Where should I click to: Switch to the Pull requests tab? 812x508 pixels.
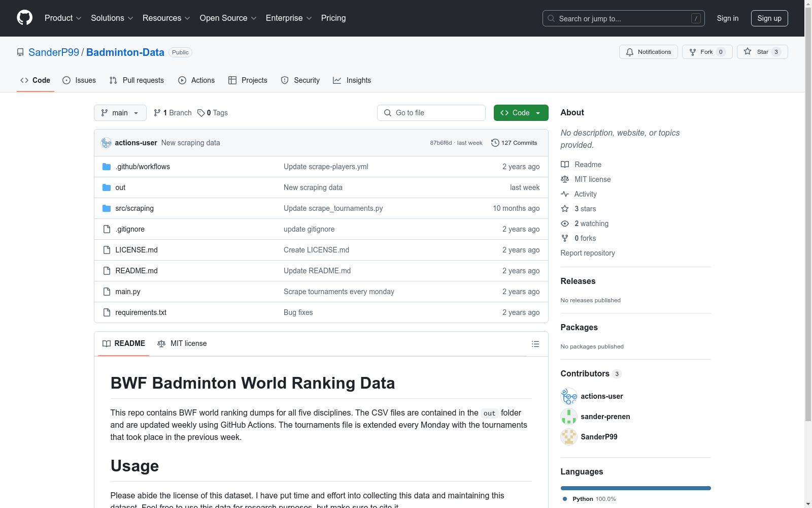137,80
